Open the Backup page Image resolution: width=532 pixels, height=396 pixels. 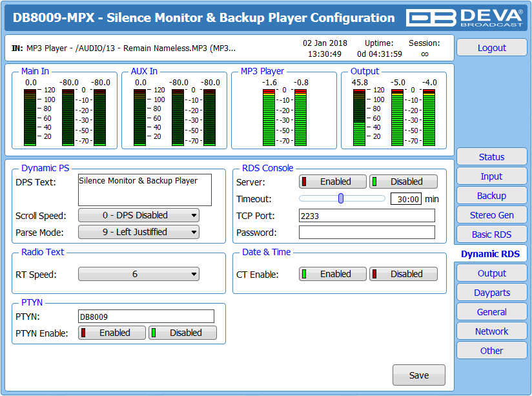click(x=491, y=196)
